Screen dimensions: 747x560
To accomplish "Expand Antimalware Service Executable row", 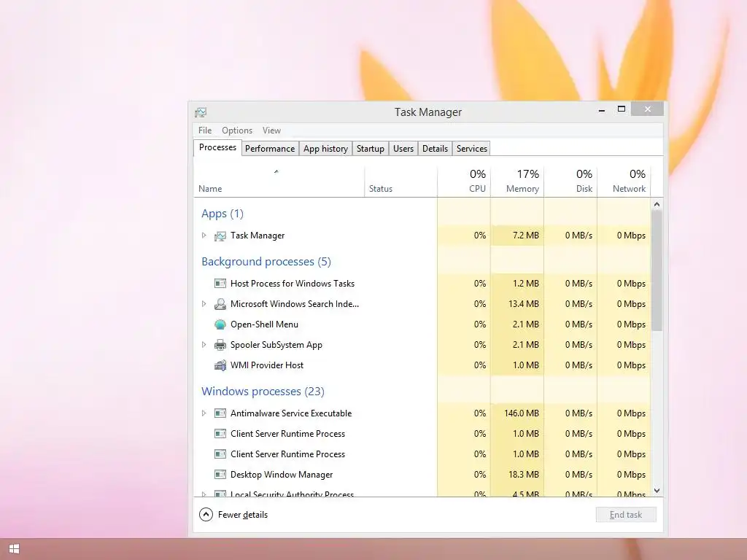I will [204, 413].
